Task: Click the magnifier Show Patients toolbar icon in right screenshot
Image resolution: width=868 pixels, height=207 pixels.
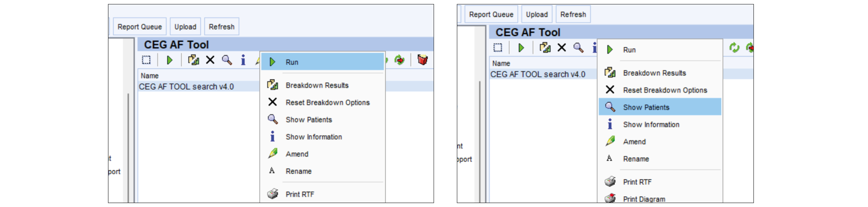Action: pyautogui.click(x=578, y=48)
